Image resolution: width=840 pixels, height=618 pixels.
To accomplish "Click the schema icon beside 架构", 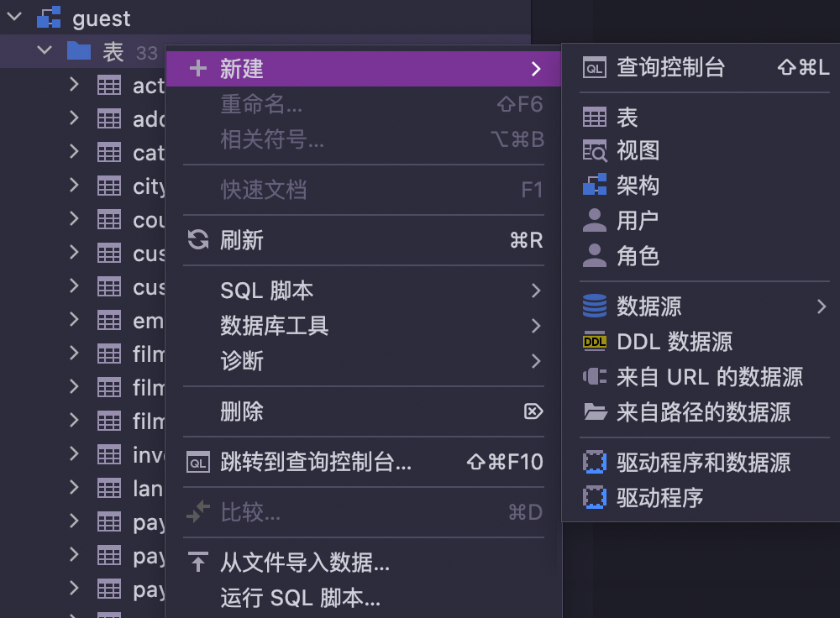I will 594,186.
